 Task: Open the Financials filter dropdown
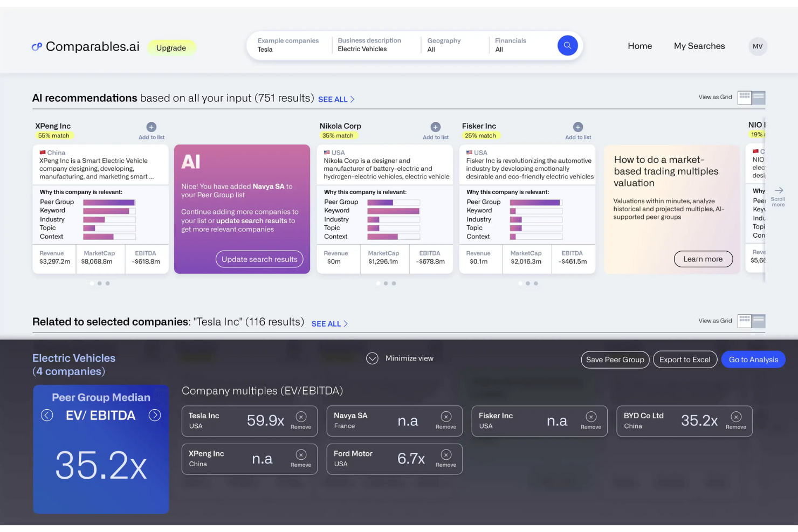click(518, 45)
